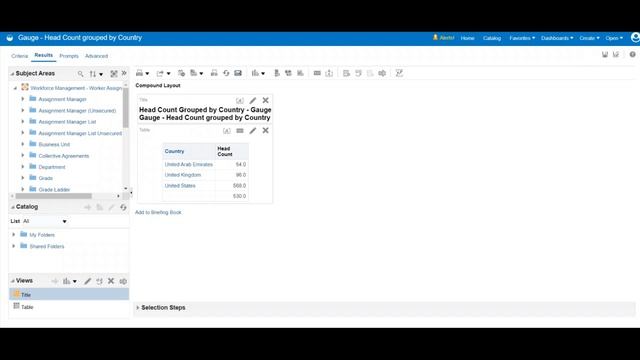This screenshot has width=640, height=360.
Task: Open Table view properties icon
Action: pos(240,131)
